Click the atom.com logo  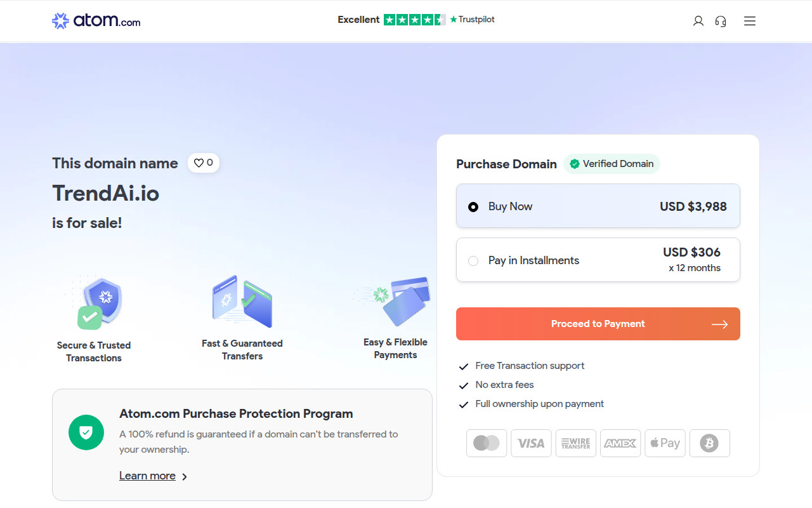point(96,21)
